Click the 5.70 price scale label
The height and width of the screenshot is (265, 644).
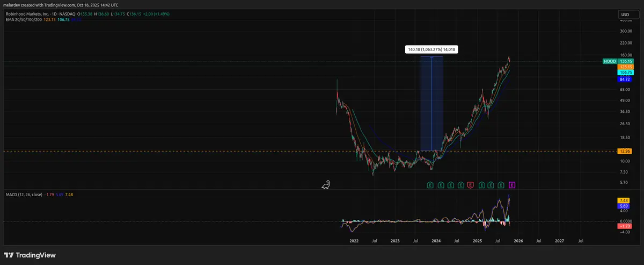pyautogui.click(x=624, y=182)
